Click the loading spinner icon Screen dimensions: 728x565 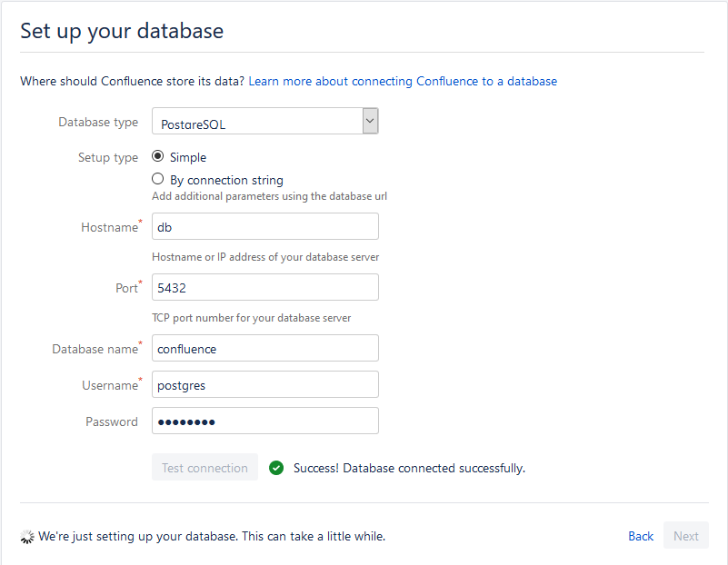tap(27, 537)
